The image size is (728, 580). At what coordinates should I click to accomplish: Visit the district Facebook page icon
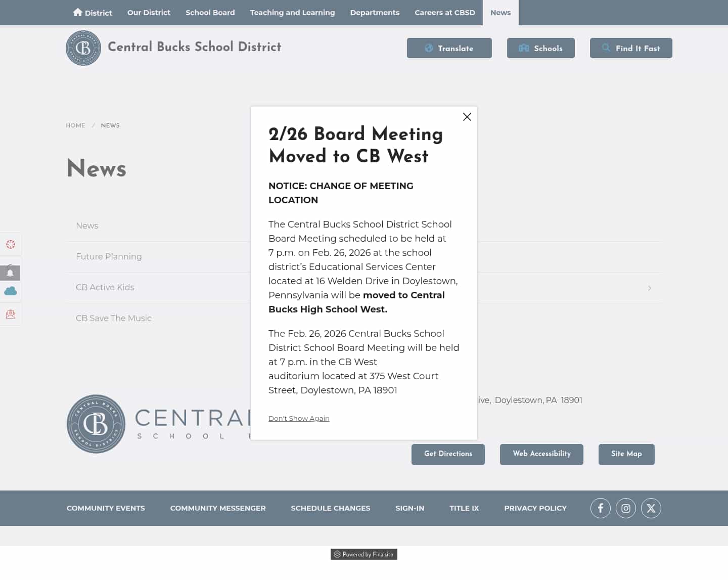(601, 508)
